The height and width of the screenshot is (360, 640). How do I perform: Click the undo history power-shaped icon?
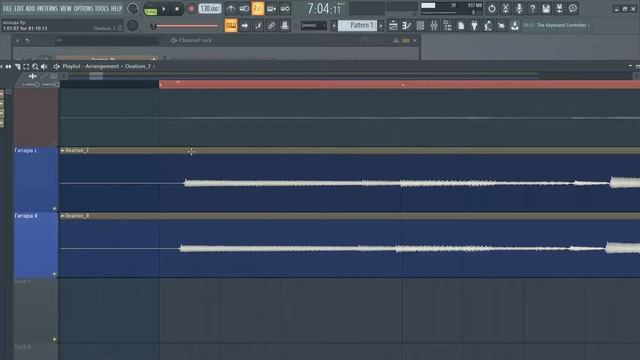(x=492, y=9)
